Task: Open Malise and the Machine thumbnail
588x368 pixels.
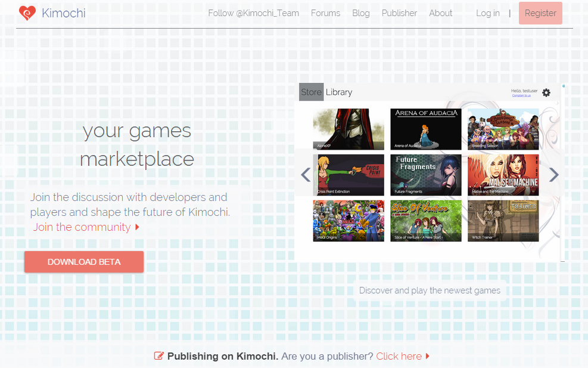Action: tap(503, 175)
